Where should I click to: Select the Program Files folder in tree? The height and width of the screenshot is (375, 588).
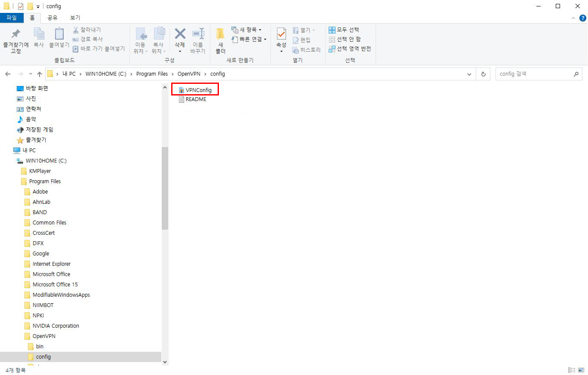coord(45,181)
